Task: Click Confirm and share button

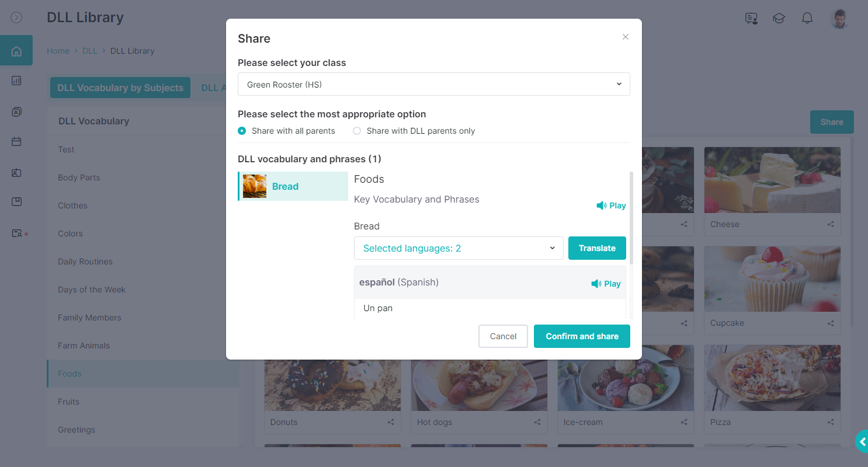Action: coord(582,336)
